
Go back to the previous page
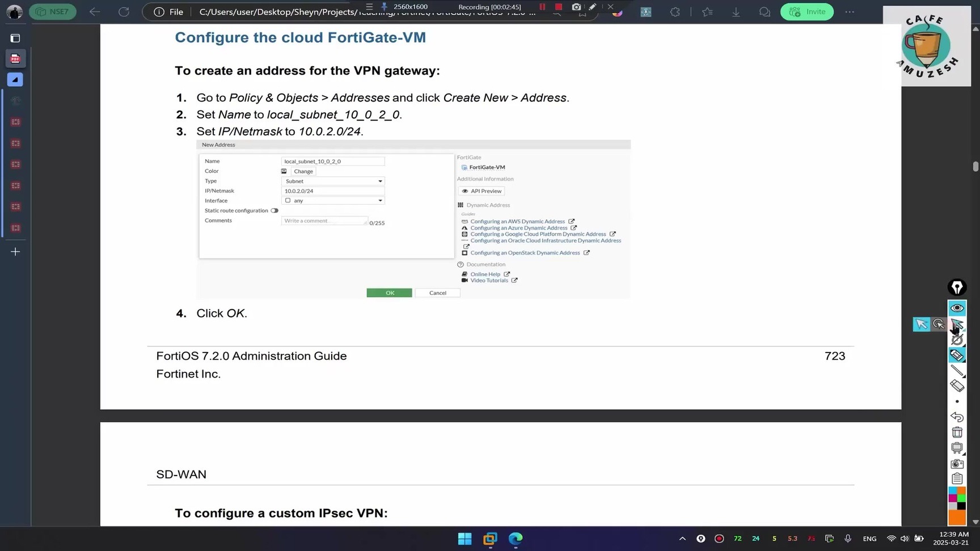pos(95,11)
